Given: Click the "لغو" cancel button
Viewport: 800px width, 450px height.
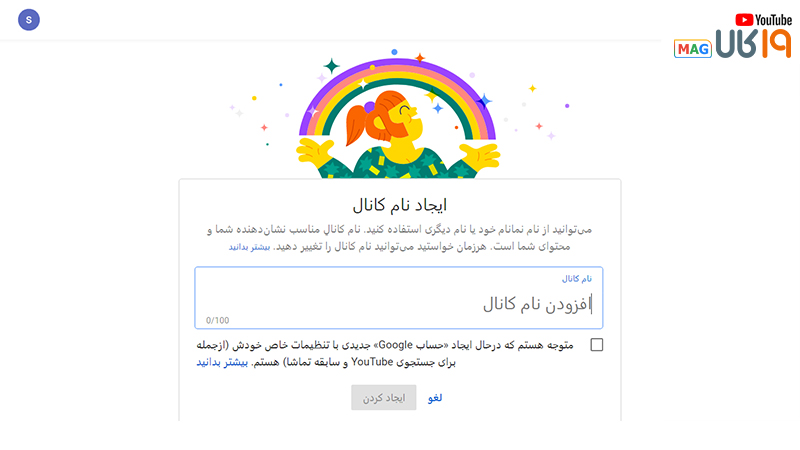Looking at the screenshot, I should tap(435, 398).
